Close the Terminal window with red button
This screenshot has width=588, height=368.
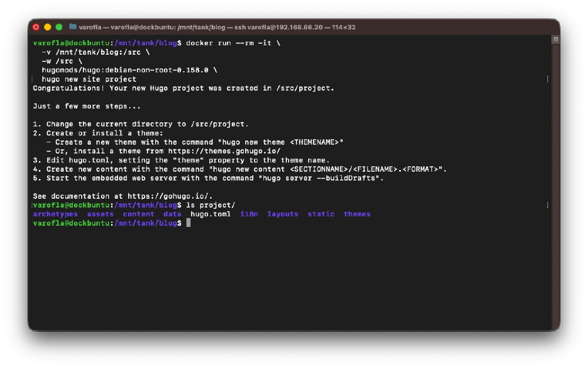tap(36, 27)
